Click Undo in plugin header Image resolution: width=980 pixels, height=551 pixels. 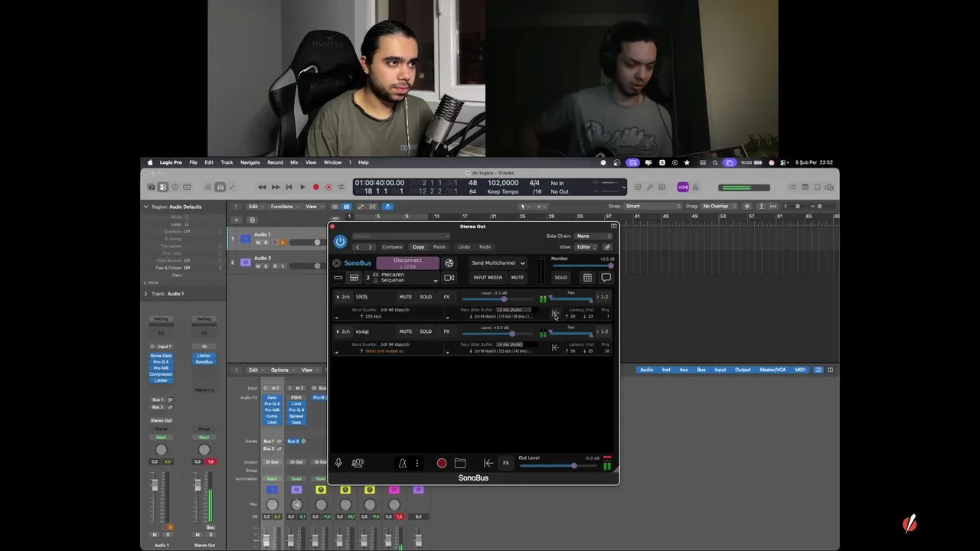pyautogui.click(x=464, y=247)
